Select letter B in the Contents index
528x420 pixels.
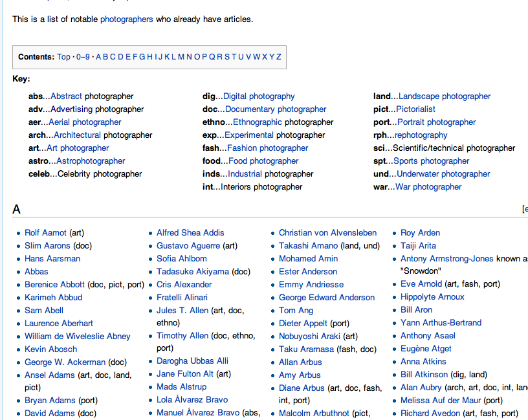(106, 56)
